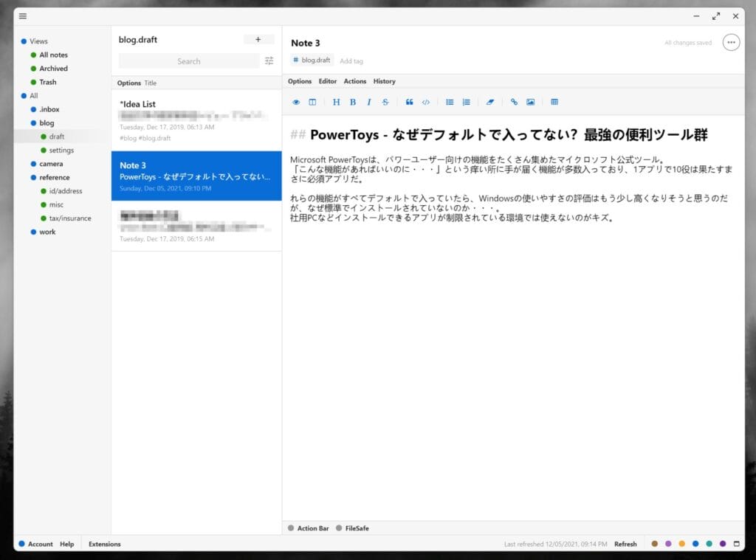Select the camera tag

coord(47,164)
